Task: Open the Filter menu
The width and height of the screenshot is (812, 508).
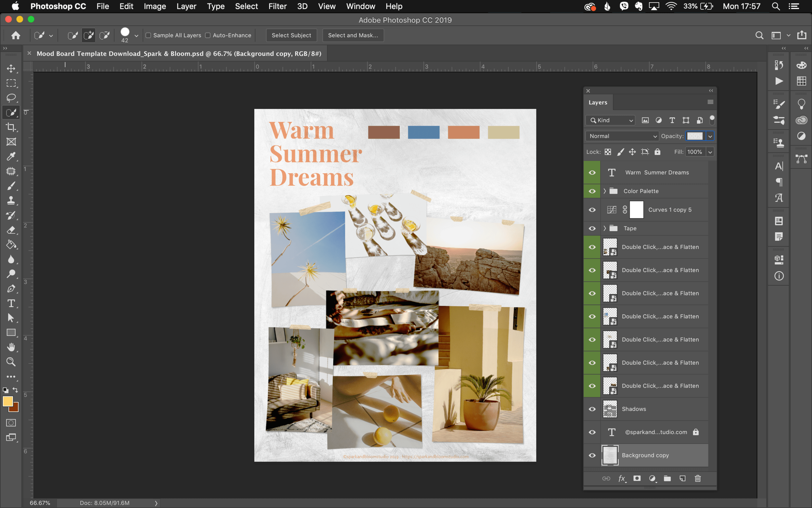Action: (278, 6)
